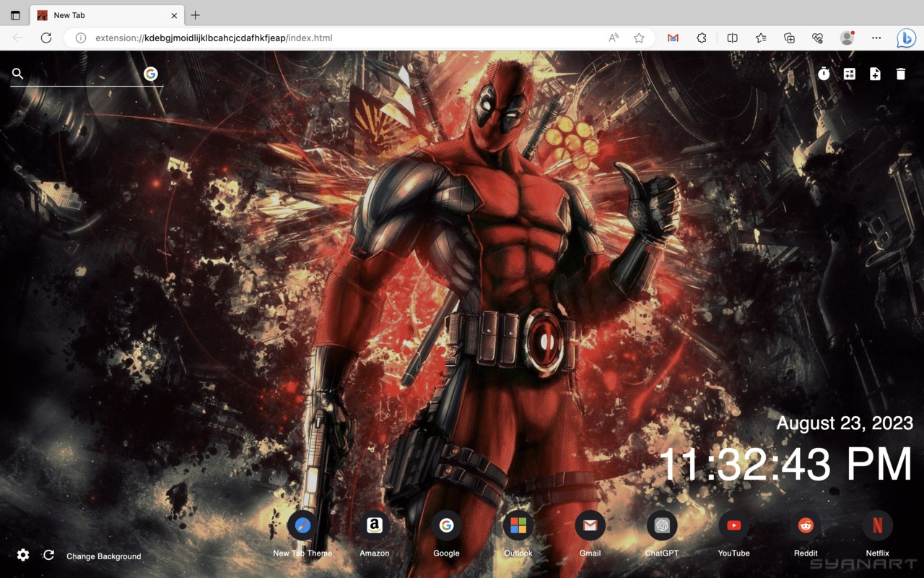
Task: Open the Amazon shortcut
Action: (x=374, y=526)
